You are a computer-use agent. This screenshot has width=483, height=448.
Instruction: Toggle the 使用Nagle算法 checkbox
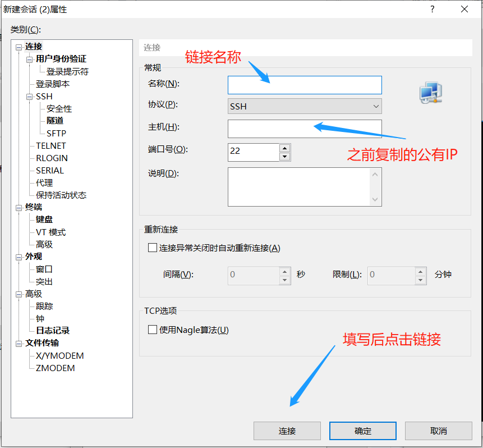153,330
